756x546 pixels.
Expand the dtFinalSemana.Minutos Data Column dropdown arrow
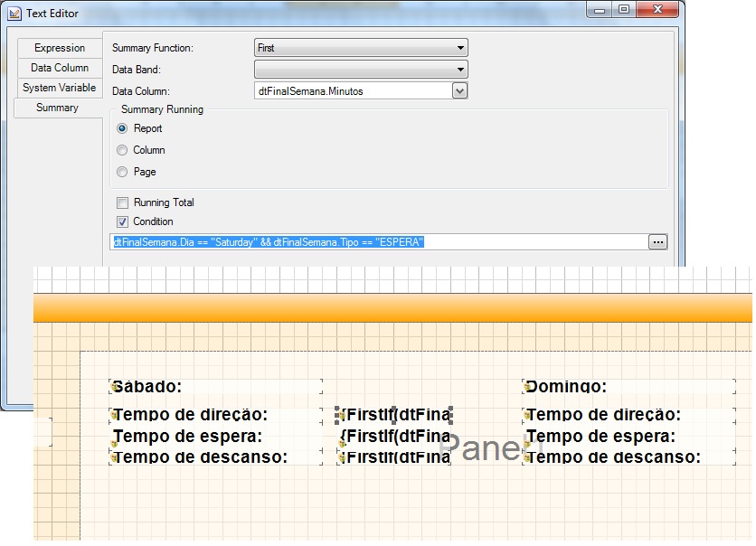tap(460, 90)
